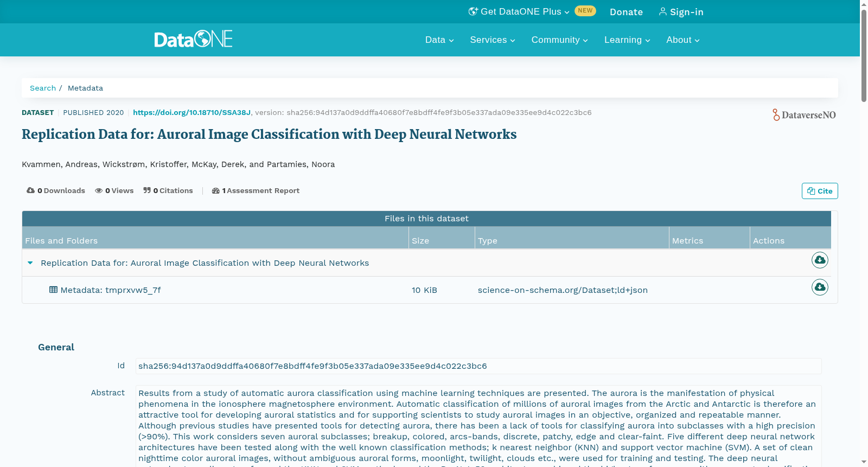Screen dimensions: 868x467
Task: Open the Donate page
Action: [x=626, y=12]
